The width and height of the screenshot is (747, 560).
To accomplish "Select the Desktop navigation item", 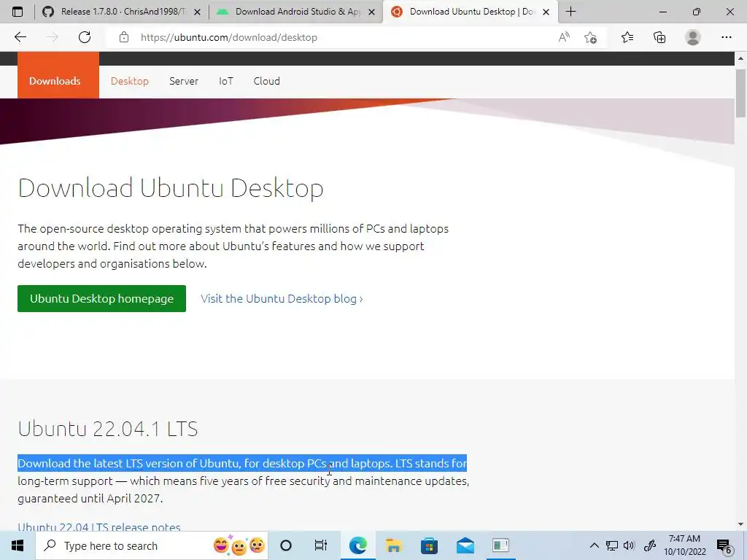I will click(x=130, y=81).
